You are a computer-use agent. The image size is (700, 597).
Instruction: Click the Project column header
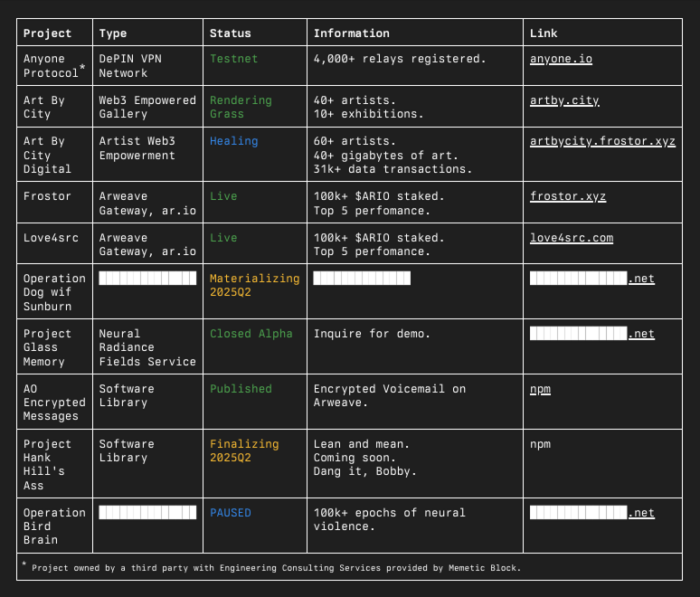coord(47,33)
